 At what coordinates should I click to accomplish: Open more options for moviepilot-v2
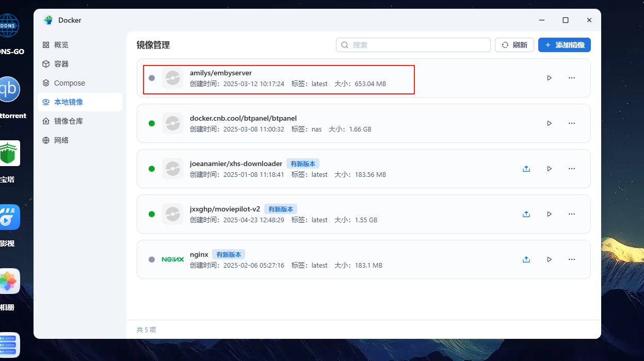(572, 214)
